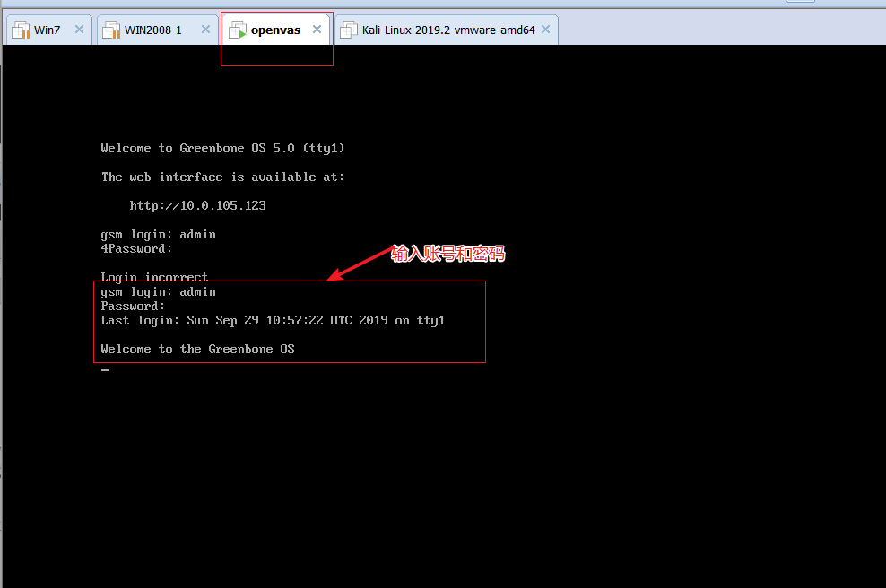Image resolution: width=886 pixels, height=588 pixels.
Task: Close the WIN2008-1 tab
Action: 205,30
